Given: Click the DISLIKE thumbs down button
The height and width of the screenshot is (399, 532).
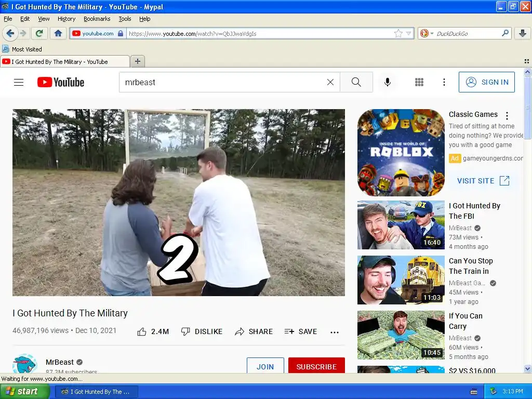Looking at the screenshot, I should click(202, 331).
